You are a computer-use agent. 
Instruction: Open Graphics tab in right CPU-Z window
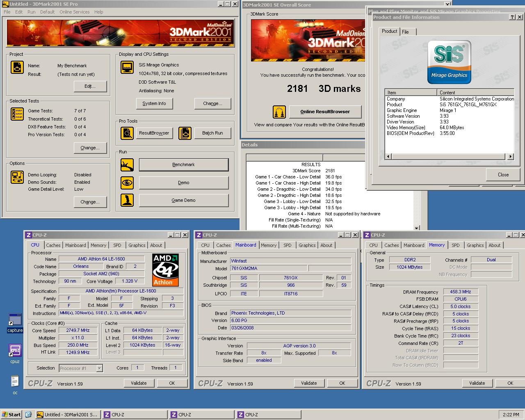(475, 245)
